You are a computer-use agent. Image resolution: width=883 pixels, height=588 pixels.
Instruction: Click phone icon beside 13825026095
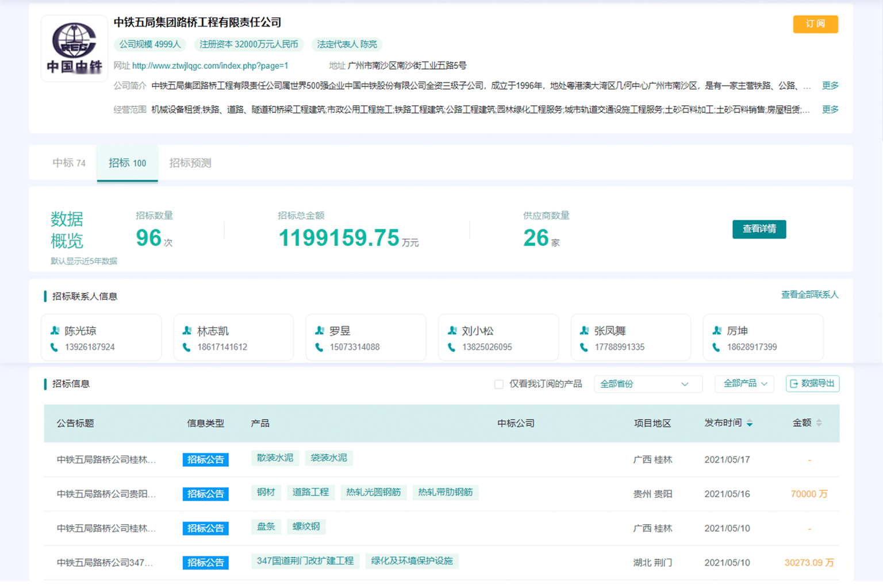[452, 347]
